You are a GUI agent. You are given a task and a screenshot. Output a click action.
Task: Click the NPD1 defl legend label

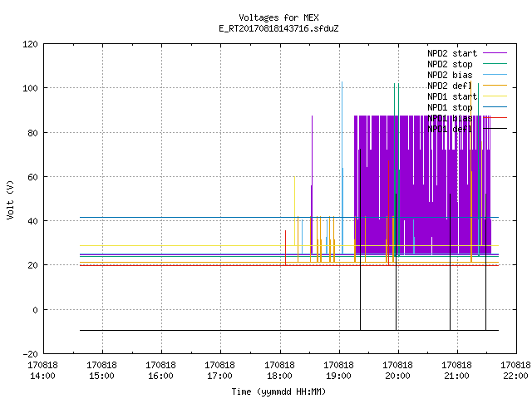450,130
